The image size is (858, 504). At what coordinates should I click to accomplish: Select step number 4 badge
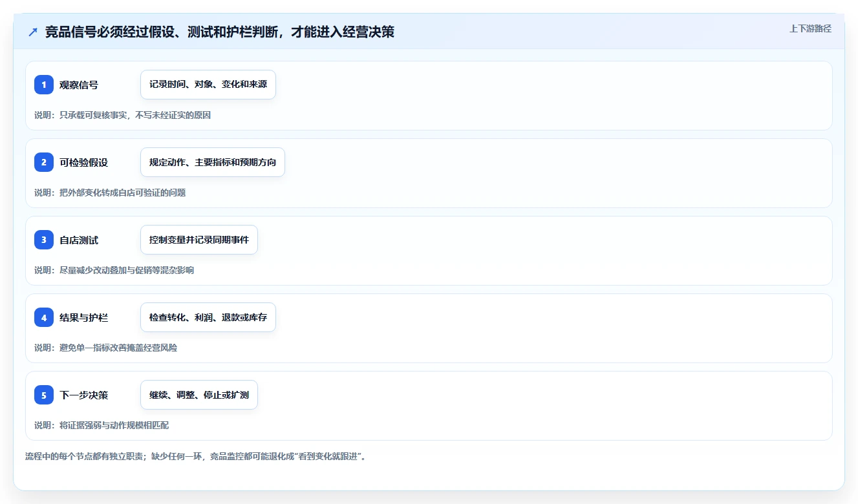[x=44, y=317]
